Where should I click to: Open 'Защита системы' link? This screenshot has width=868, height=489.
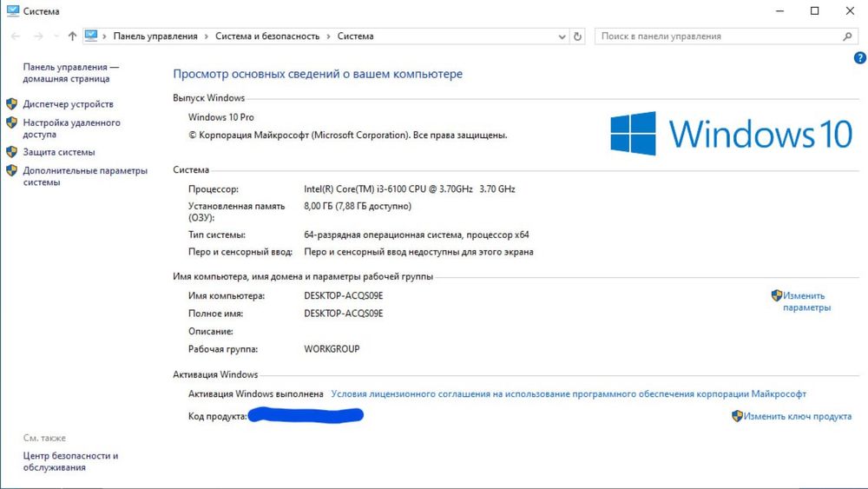59,152
